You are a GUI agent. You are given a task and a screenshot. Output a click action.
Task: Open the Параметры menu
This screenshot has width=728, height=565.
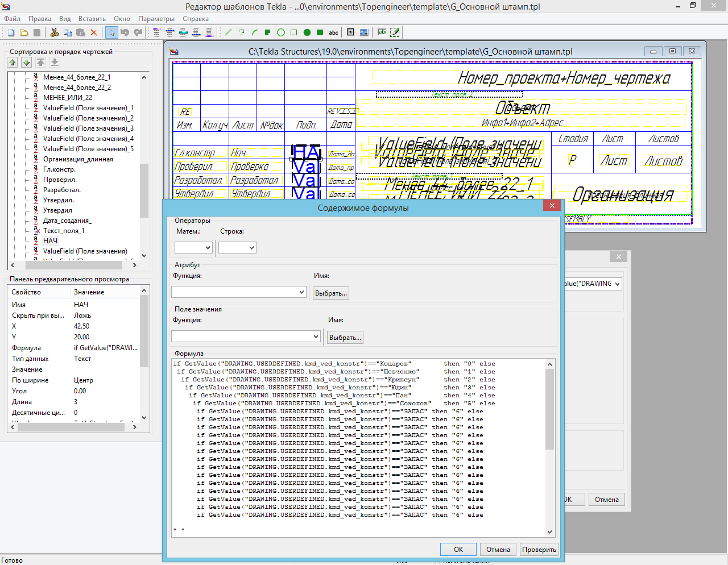pos(156,19)
